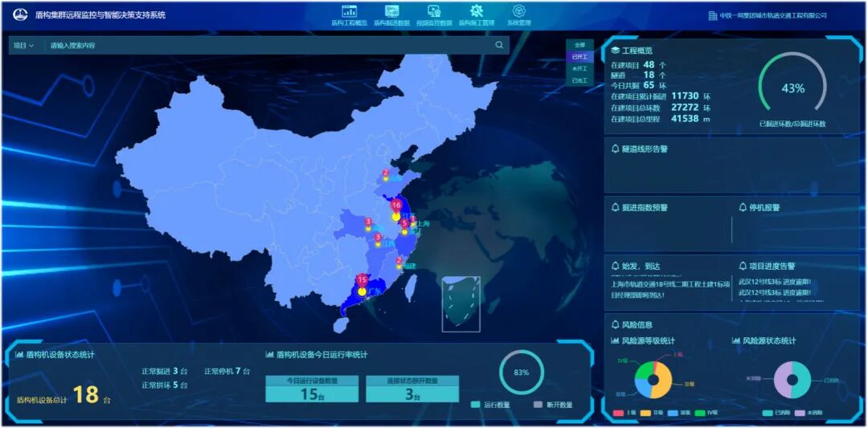Expand the 项目 dropdown
This screenshot has width=868, height=428.
23,46
